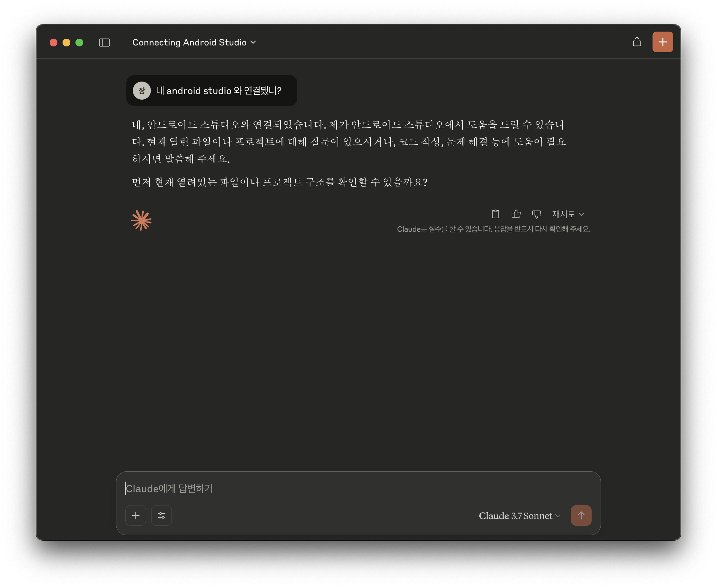The image size is (717, 588).
Task: Start a new chat with plus button
Action: point(663,42)
